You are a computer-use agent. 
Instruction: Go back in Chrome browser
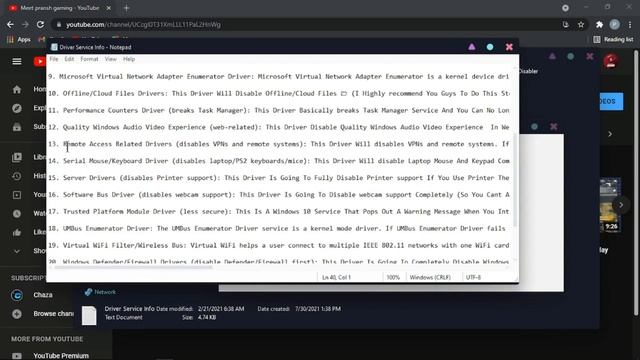pyautogui.click(x=10, y=24)
